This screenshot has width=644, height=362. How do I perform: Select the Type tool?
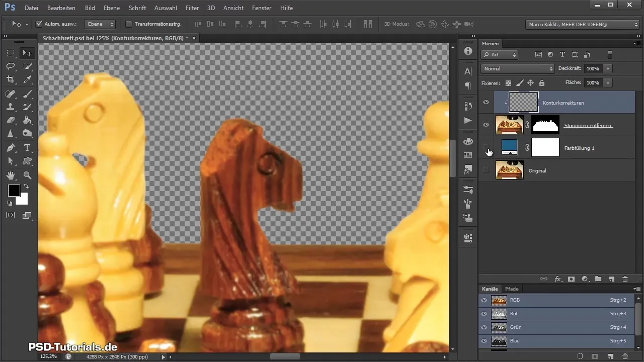pos(27,148)
